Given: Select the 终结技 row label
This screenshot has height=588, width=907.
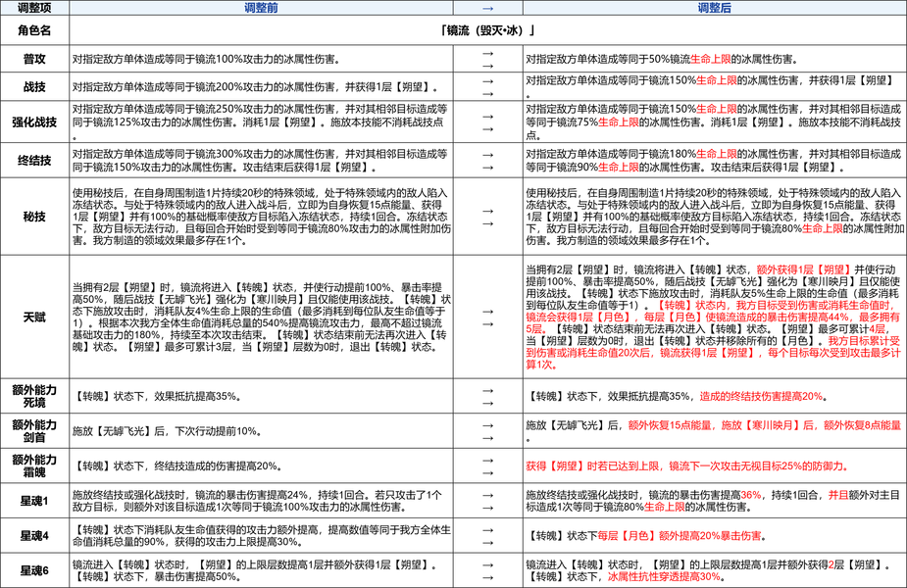Looking at the screenshot, I should click(35, 161).
